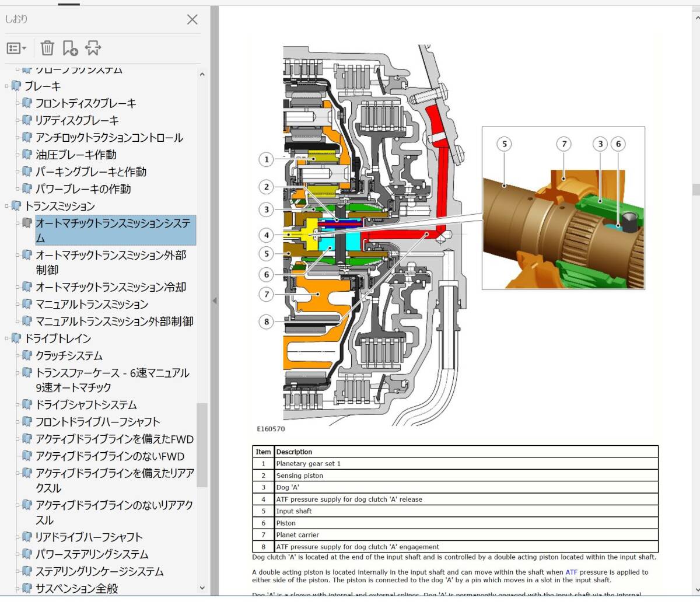Image resolution: width=700 pixels, height=608 pixels.
Task: Click the add new bookmark icon
Action: (70, 48)
